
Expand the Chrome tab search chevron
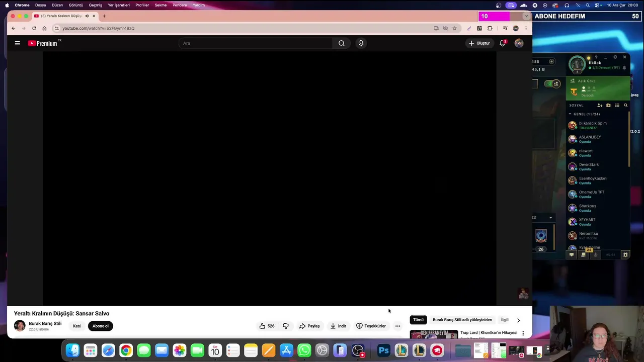526,16
